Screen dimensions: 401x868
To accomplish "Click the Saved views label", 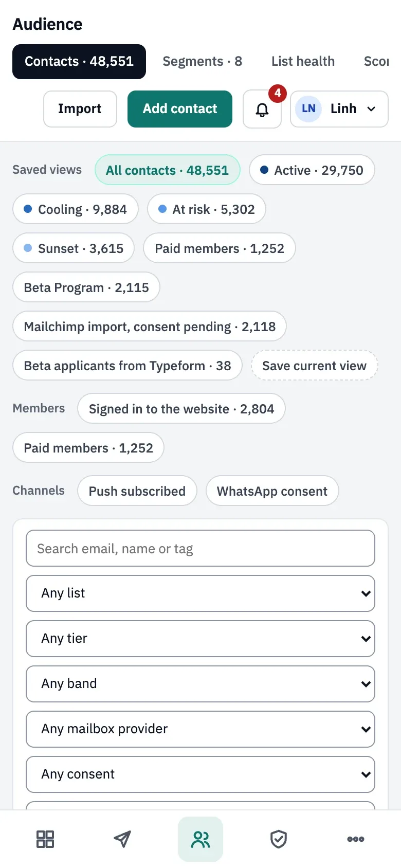I will [47, 170].
